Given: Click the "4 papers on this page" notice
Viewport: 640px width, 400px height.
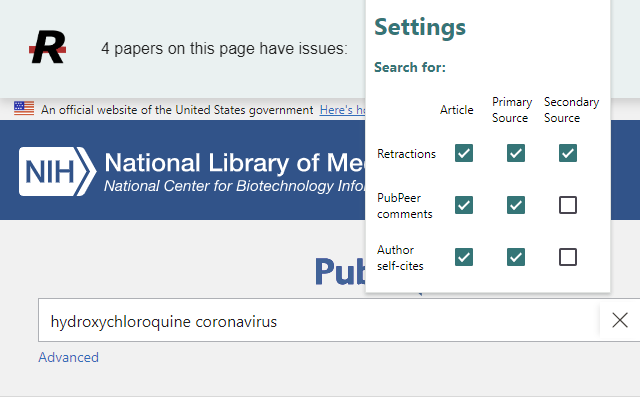Looking at the screenshot, I should pos(224,47).
